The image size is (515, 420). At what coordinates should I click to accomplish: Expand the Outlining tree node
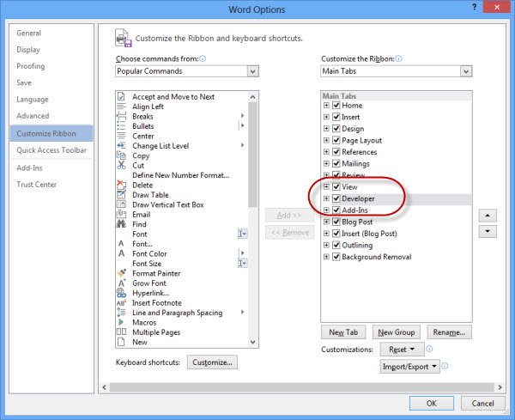pyautogui.click(x=326, y=245)
